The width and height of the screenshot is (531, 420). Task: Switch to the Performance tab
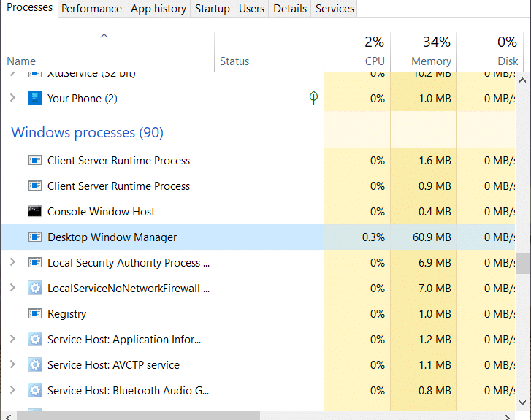tap(91, 9)
